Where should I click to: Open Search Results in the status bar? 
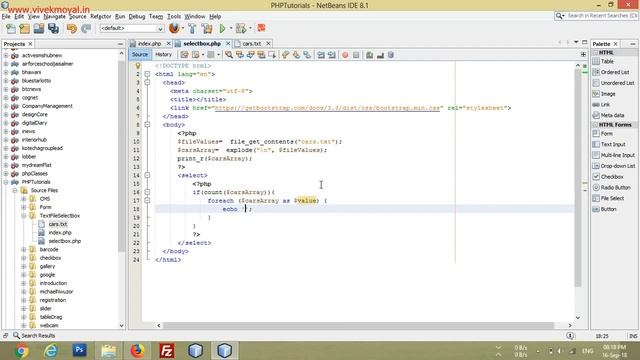(34, 336)
